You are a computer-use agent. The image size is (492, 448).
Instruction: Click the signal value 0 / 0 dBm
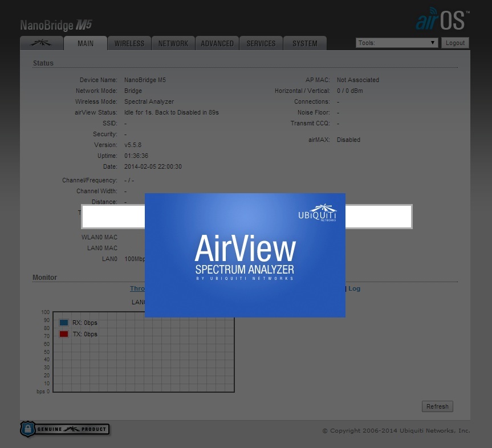350,91
